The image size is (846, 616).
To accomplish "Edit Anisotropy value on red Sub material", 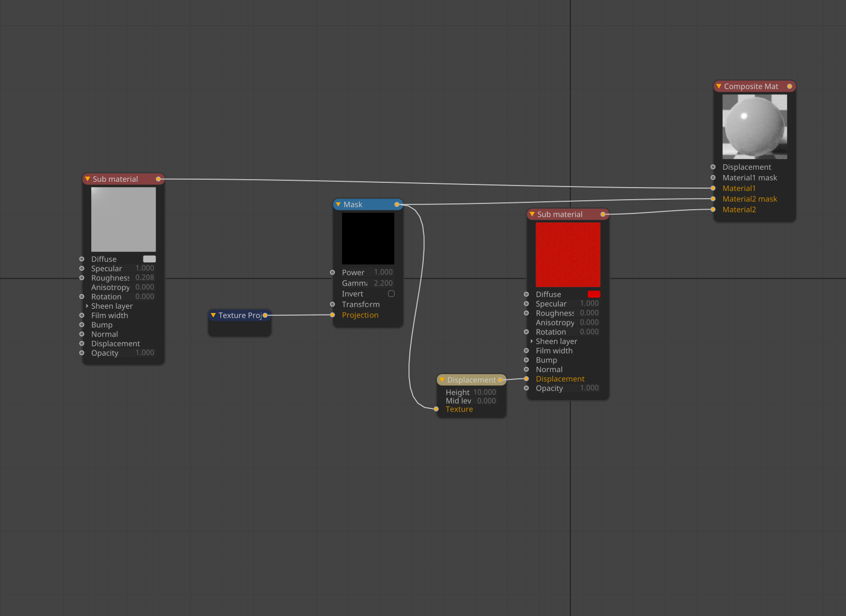I will 589,322.
